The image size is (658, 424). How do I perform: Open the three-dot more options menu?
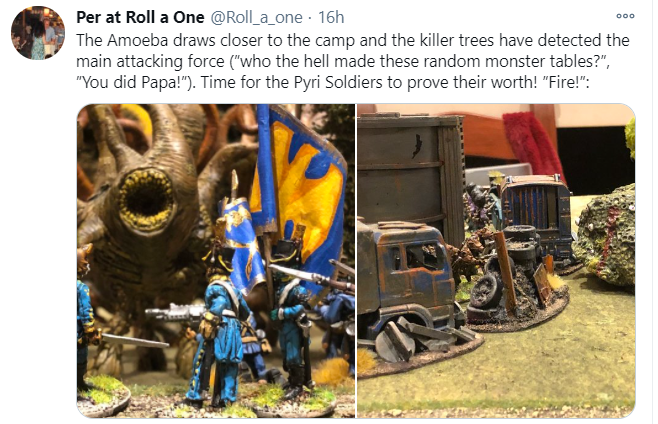coord(625,16)
